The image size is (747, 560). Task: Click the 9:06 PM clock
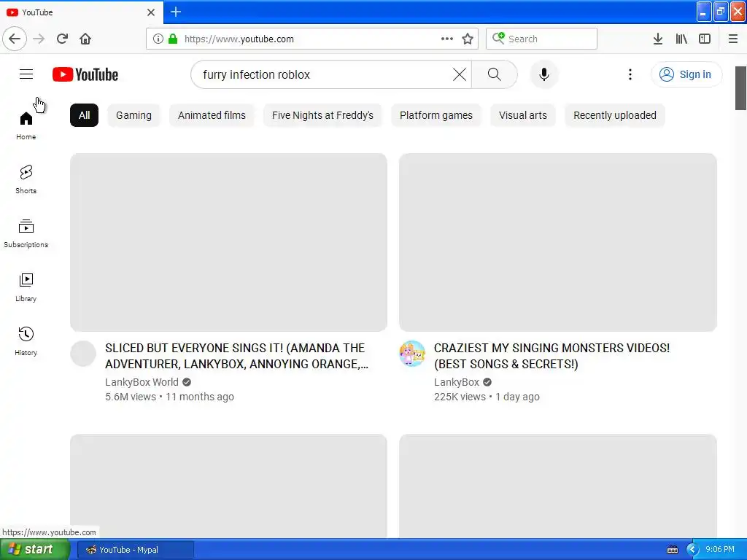tap(720, 549)
